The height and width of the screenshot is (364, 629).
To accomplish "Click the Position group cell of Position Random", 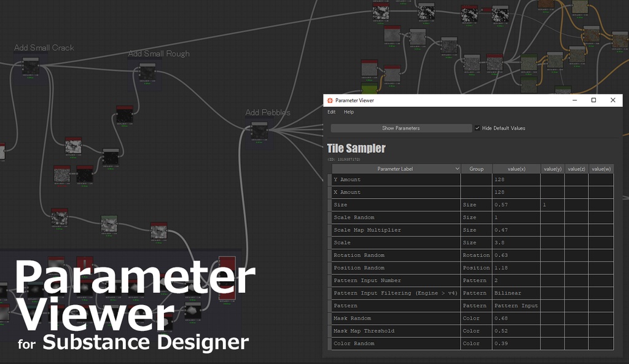I will [477, 268].
